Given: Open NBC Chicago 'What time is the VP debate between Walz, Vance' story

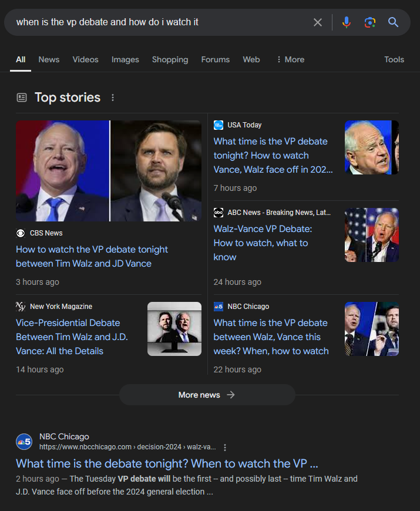Looking at the screenshot, I should (x=271, y=337).
